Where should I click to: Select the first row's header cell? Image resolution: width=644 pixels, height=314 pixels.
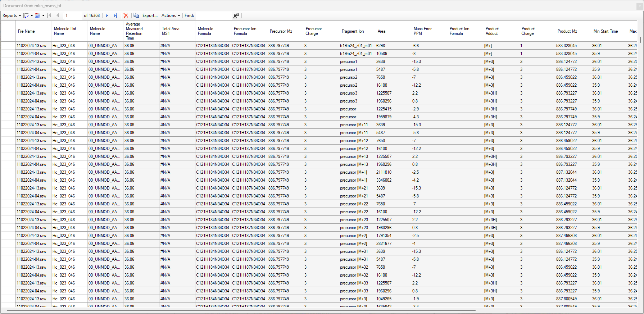(8, 46)
